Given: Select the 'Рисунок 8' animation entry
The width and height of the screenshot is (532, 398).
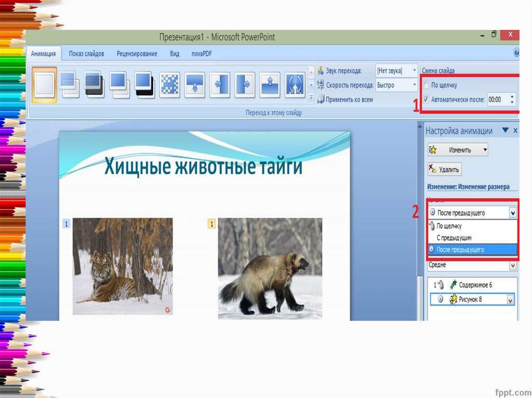Looking at the screenshot, I should [472, 299].
